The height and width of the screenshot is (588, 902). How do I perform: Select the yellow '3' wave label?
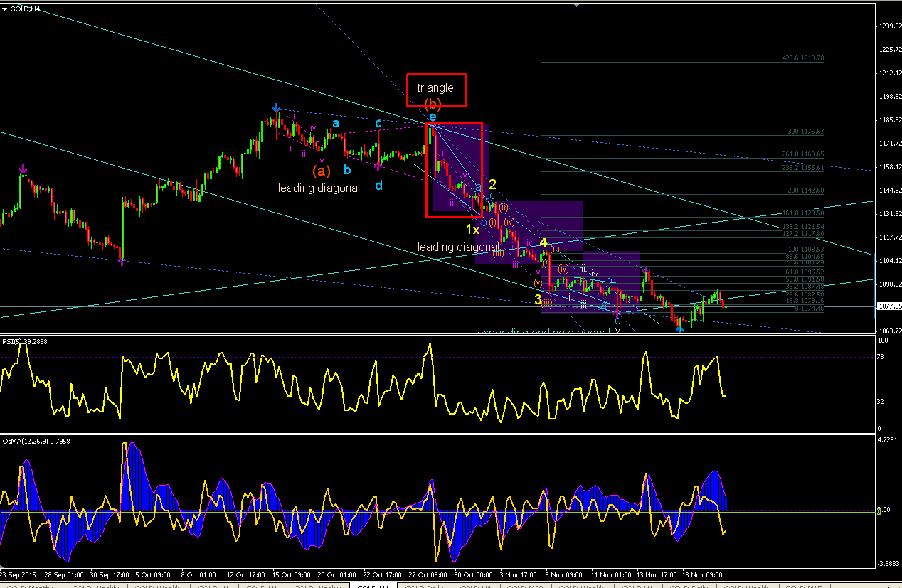538,299
